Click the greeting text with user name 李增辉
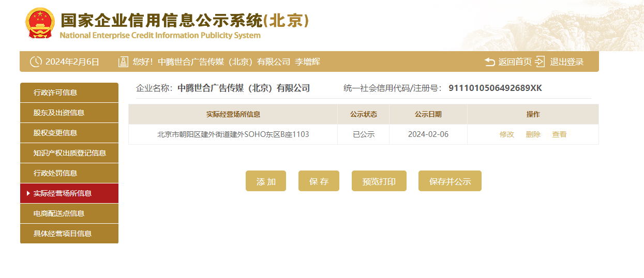 (227, 62)
